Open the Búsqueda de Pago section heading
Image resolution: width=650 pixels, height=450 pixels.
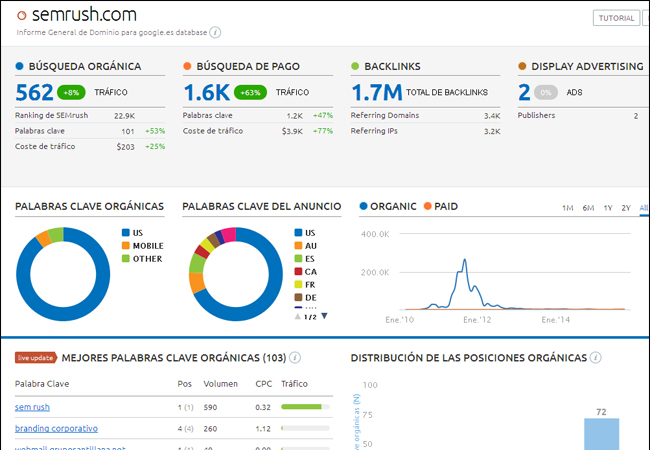click(x=248, y=66)
